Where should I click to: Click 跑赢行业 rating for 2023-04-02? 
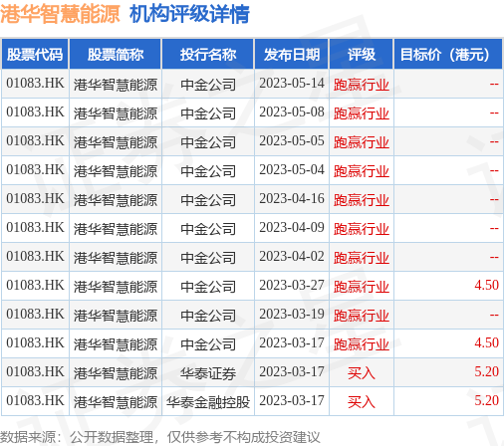(362, 258)
